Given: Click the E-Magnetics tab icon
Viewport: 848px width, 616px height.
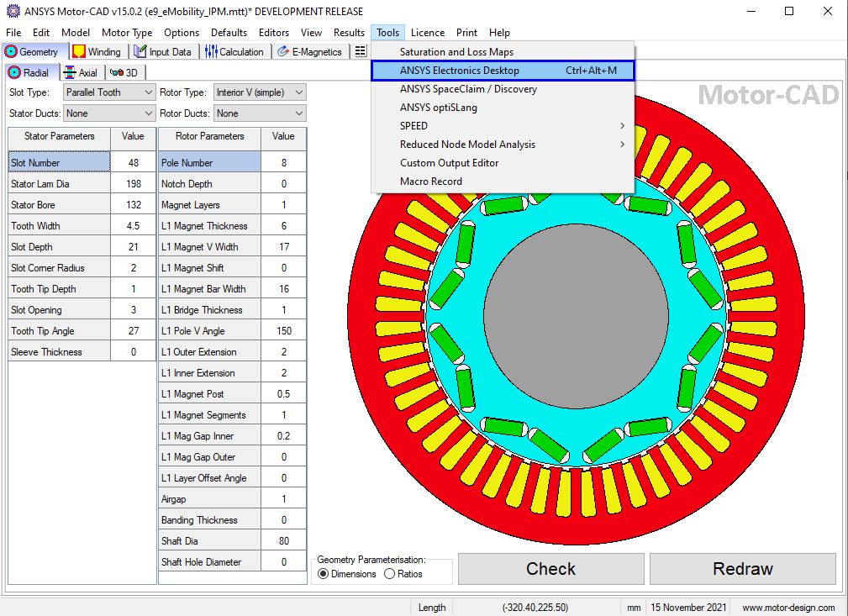Looking at the screenshot, I should coord(283,52).
